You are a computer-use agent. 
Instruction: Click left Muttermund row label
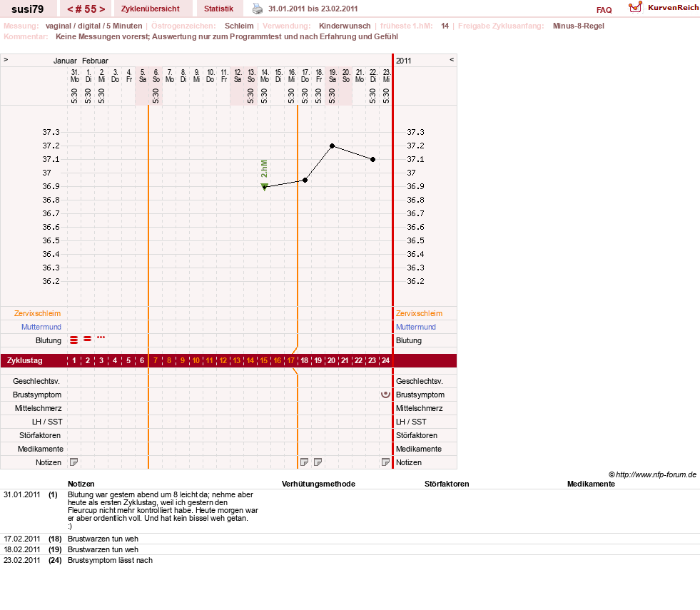point(41,327)
